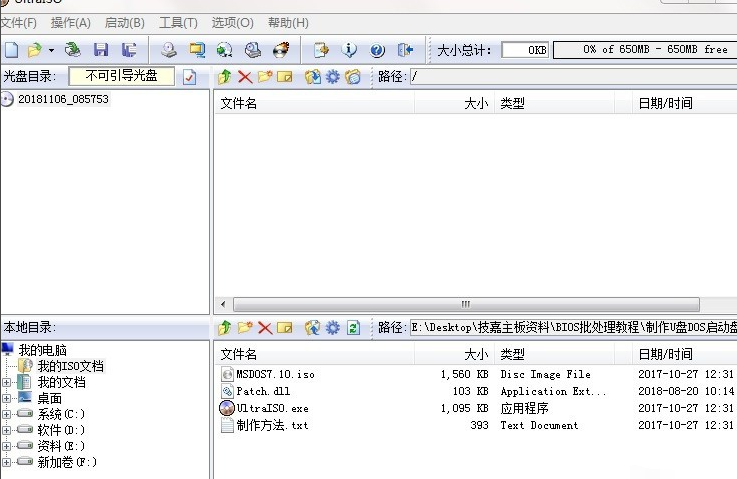Click the New image file icon
Viewport: 737px width, 479px height.
(x=11, y=50)
